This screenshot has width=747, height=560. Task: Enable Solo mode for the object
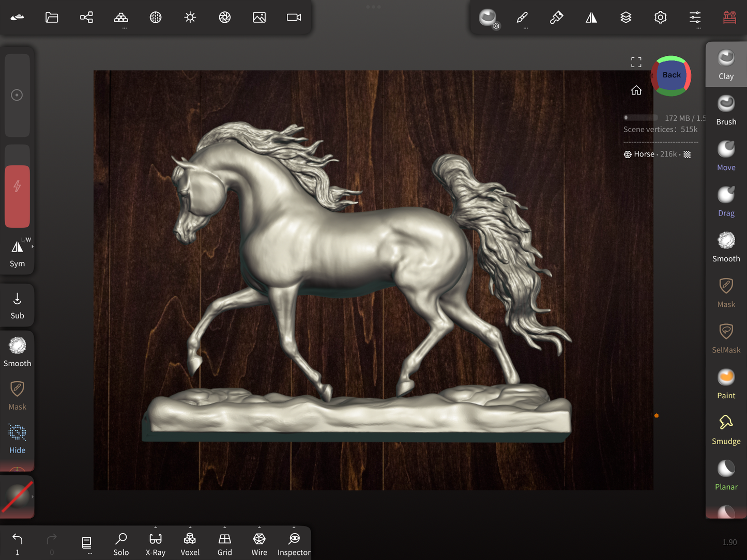121,543
